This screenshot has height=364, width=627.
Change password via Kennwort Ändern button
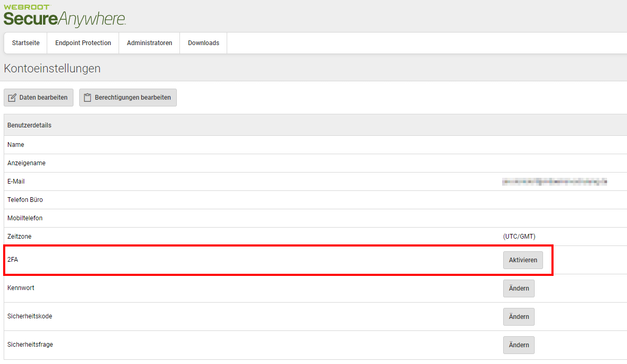pyautogui.click(x=518, y=288)
